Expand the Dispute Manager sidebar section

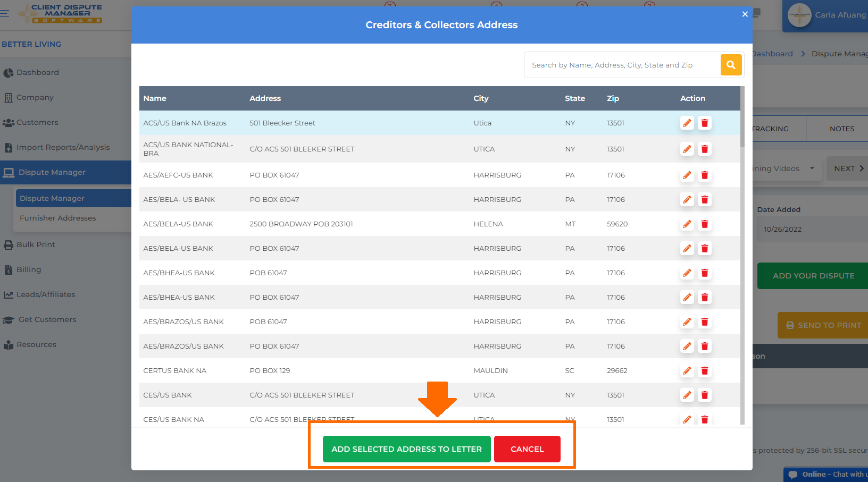coord(65,172)
